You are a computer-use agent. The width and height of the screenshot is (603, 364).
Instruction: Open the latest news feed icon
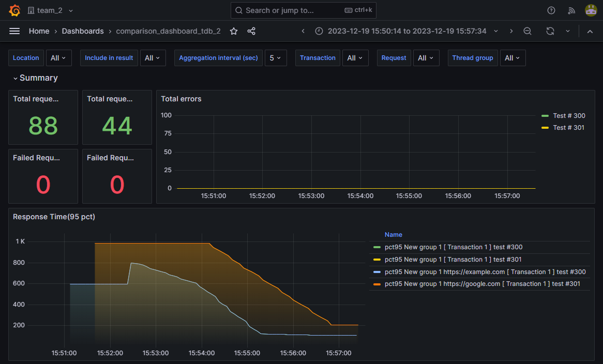pyautogui.click(x=571, y=10)
